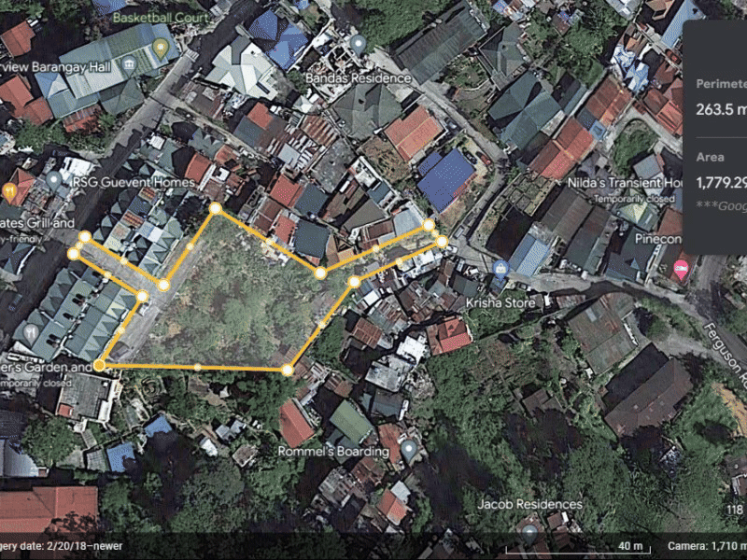Screen dimensions: 747x560
Task: Select the Barangay Hall building icon
Action: [x=129, y=65]
